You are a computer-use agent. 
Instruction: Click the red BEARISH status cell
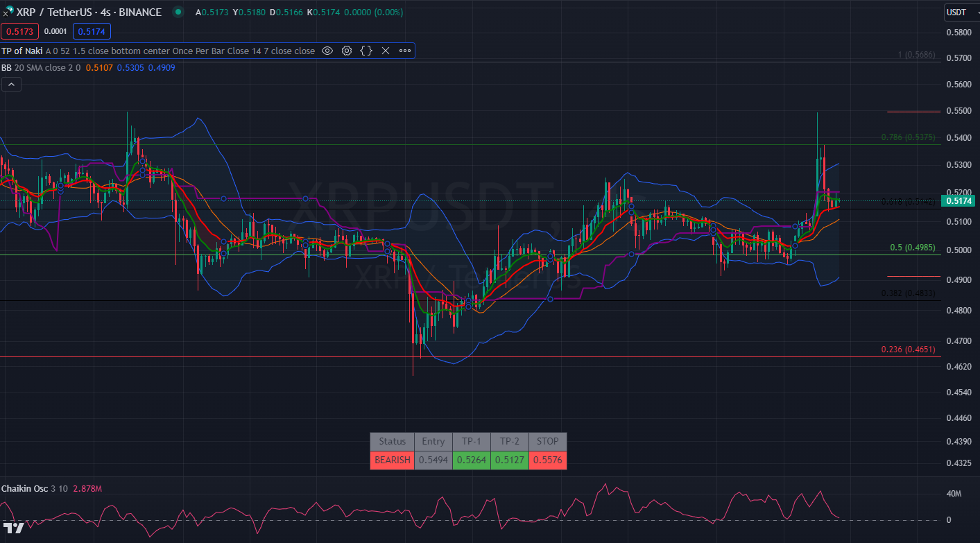(393, 460)
